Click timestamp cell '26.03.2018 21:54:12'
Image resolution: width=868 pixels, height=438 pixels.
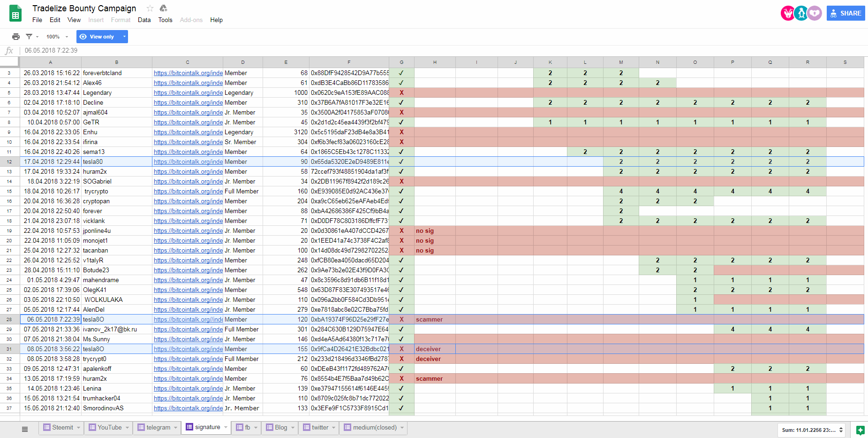click(51, 83)
